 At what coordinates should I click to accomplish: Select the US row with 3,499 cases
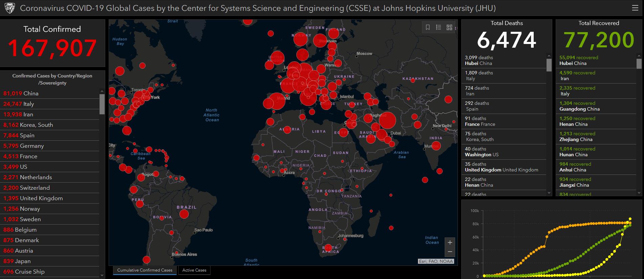click(x=50, y=167)
